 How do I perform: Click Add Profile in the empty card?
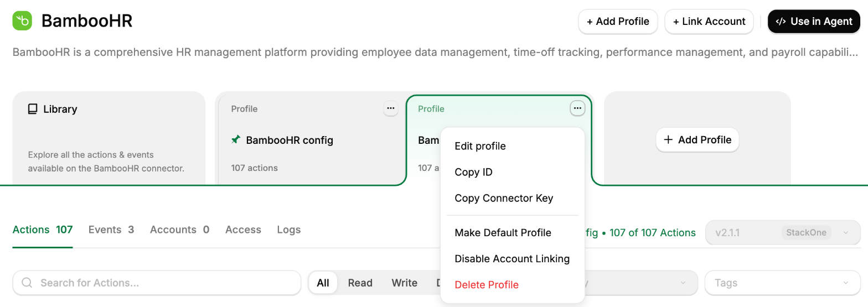pyautogui.click(x=697, y=140)
